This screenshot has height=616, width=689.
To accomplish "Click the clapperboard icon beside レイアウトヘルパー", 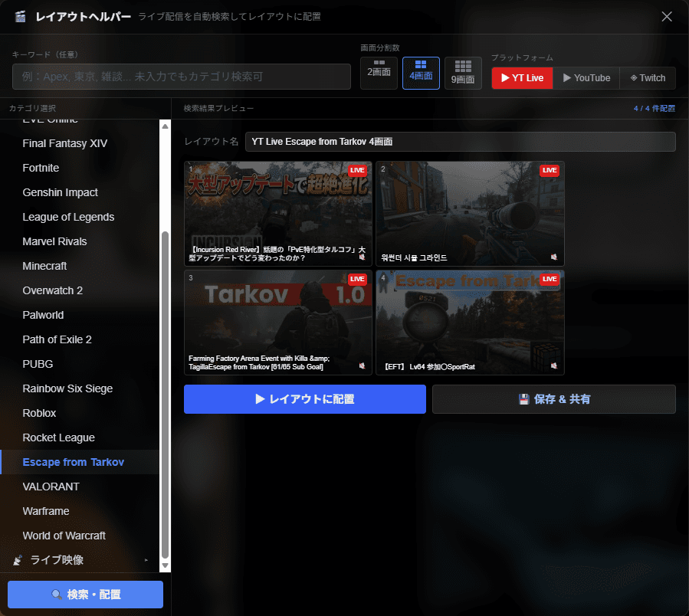I will [20, 17].
